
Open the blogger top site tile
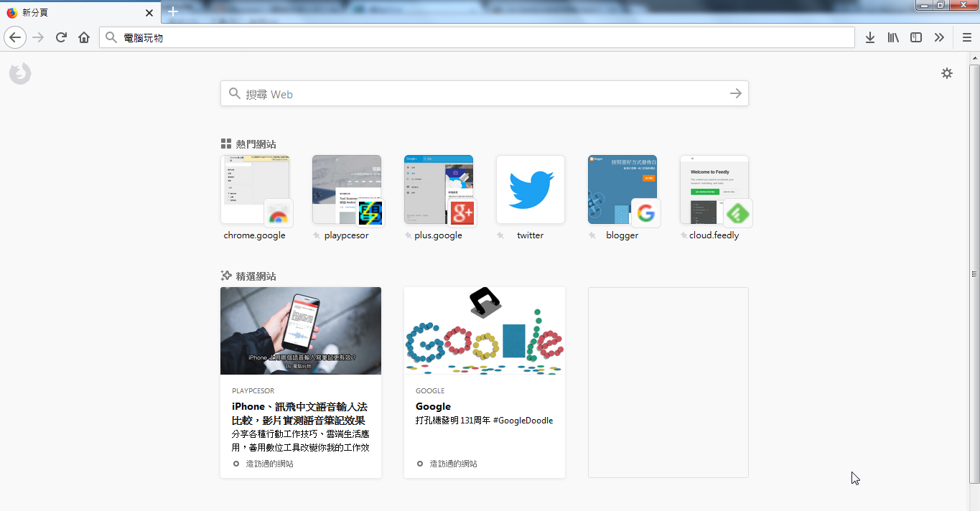622,189
